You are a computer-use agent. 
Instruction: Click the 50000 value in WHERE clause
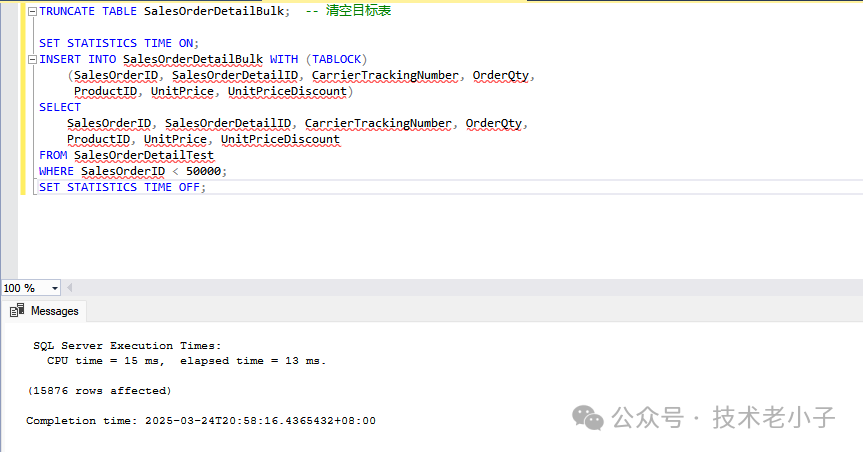pos(204,171)
